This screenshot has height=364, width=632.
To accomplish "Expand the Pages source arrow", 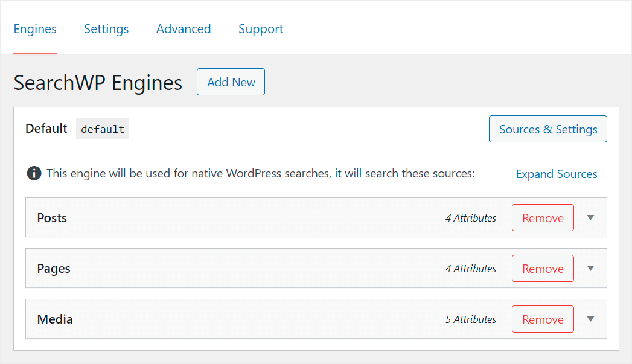I will 590,269.
